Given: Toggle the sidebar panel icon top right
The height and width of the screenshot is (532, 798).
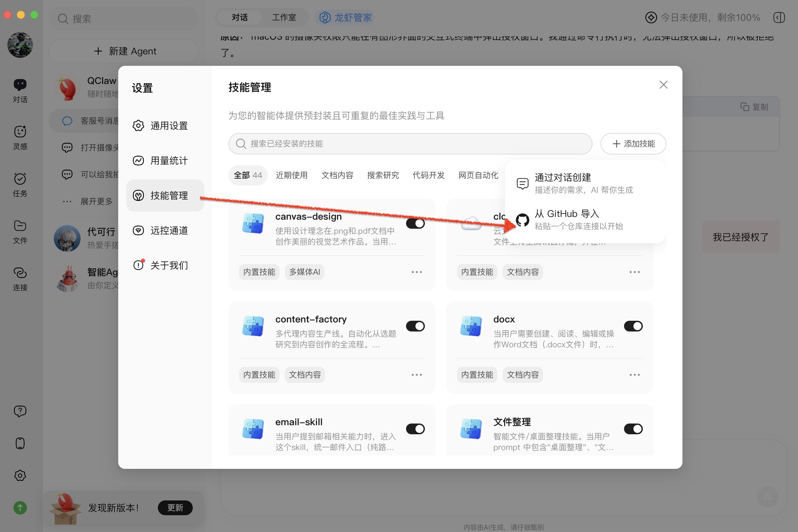Looking at the screenshot, I should coord(779,17).
